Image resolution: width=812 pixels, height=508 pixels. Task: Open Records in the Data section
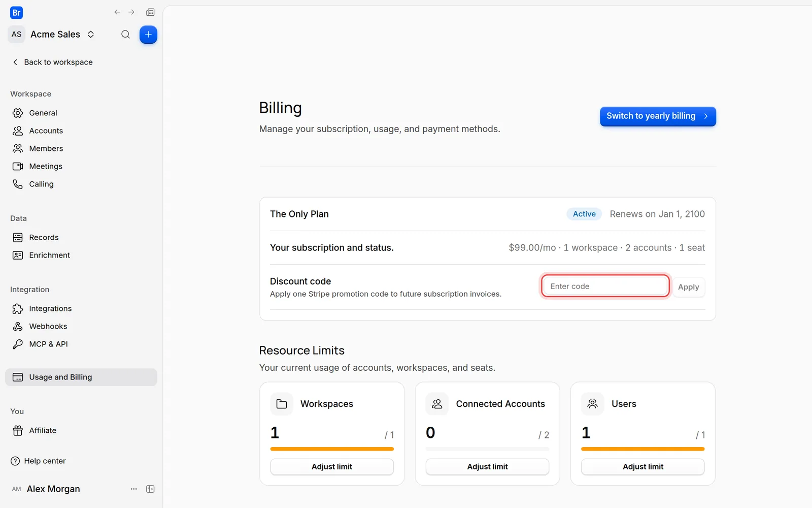click(81, 237)
